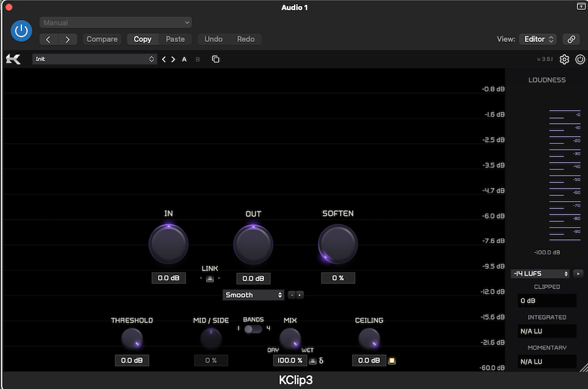Load previous KClip preset with left chevron
This screenshot has height=389, width=588.
[x=164, y=59]
